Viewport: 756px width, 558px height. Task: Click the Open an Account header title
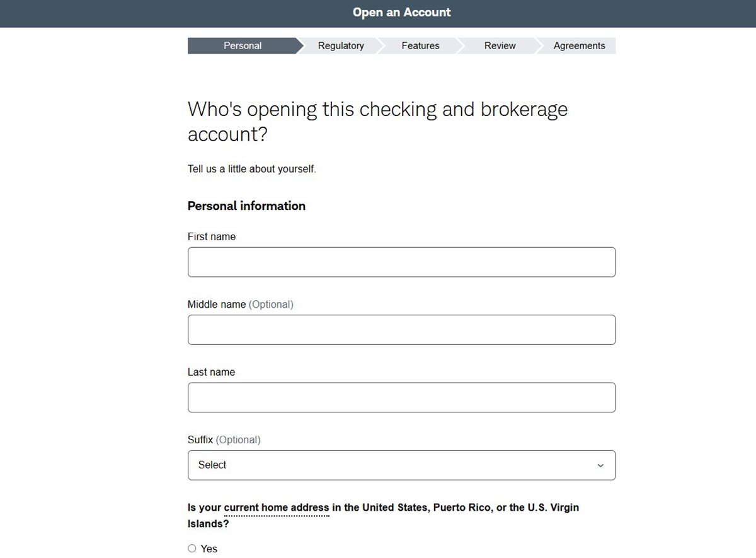pos(402,13)
